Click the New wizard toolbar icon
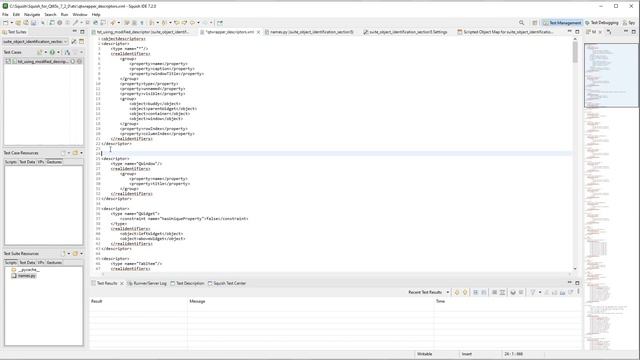 [5, 23]
